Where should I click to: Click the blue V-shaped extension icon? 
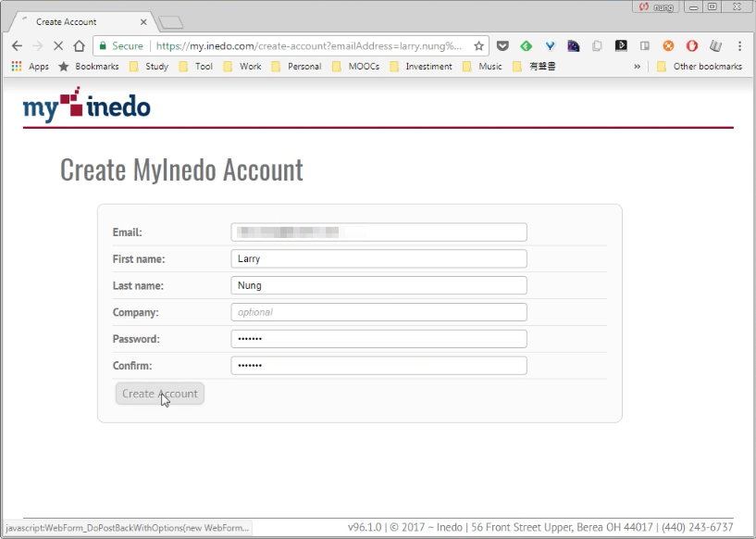coord(550,45)
